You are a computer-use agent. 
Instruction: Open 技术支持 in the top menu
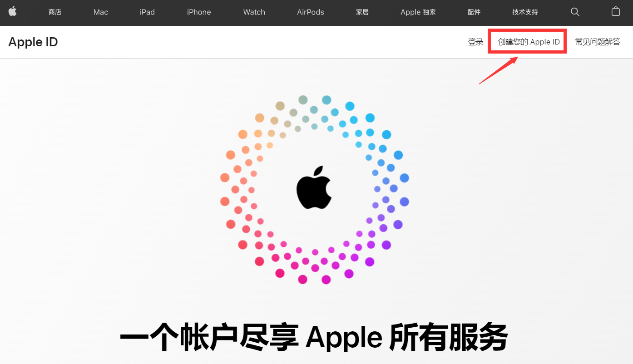click(525, 12)
